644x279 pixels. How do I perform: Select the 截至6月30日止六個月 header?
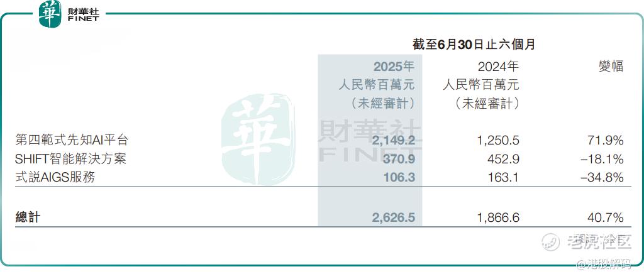[x=473, y=45]
